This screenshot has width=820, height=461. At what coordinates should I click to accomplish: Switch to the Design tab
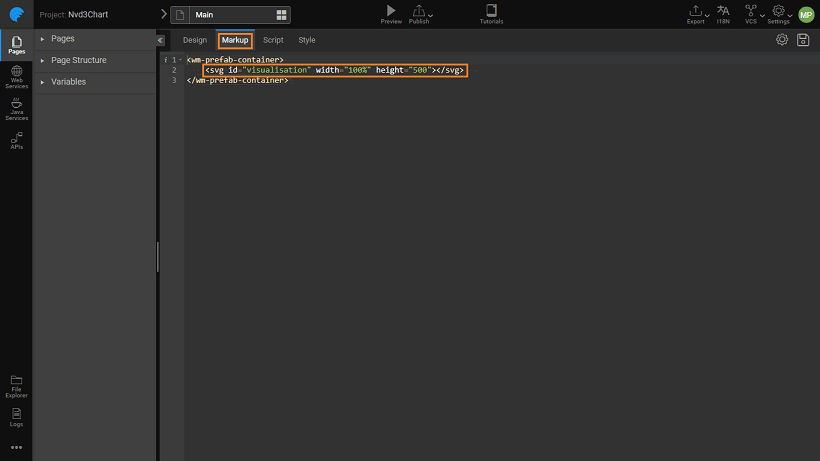(x=195, y=40)
